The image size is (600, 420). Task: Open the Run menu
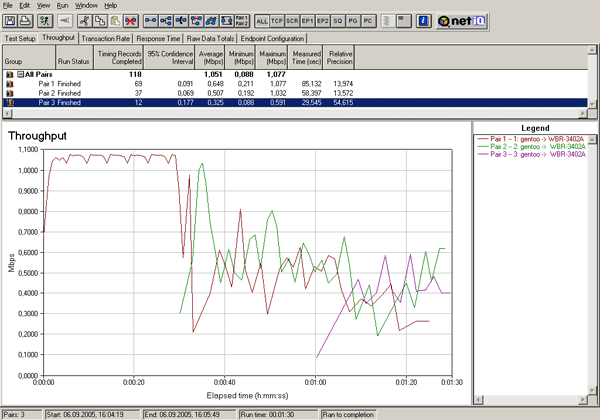[x=62, y=5]
